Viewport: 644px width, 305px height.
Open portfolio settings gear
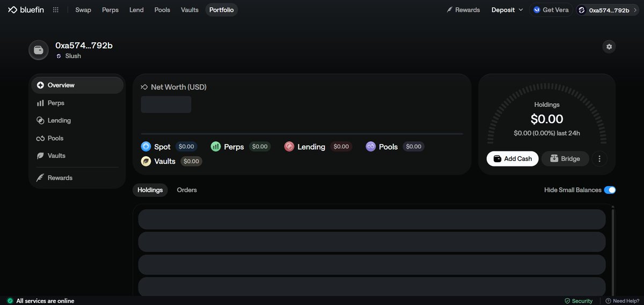pos(609,47)
